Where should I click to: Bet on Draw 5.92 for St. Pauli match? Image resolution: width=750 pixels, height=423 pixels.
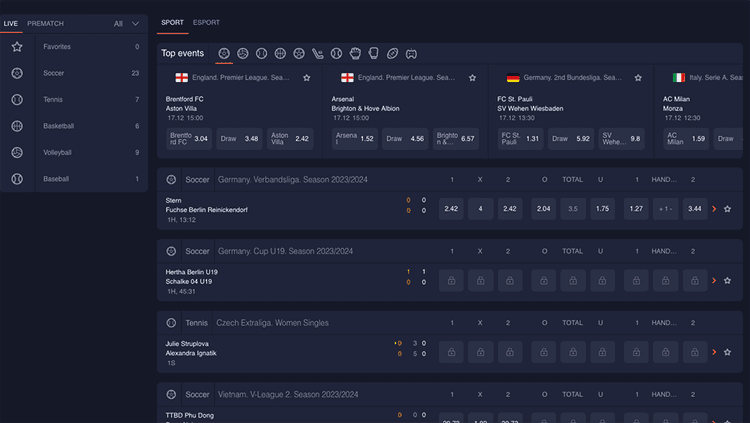click(571, 139)
